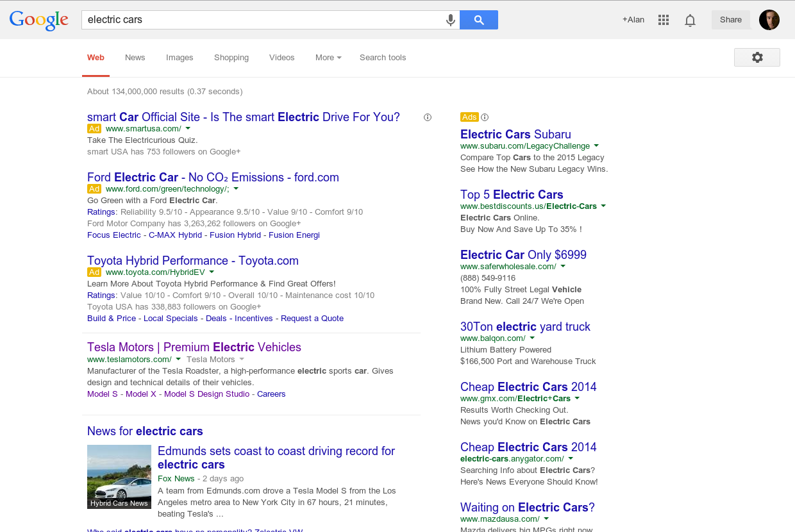The image size is (795, 532).
Task: Open Edmunds coast to coast driving record article
Action: (276, 458)
